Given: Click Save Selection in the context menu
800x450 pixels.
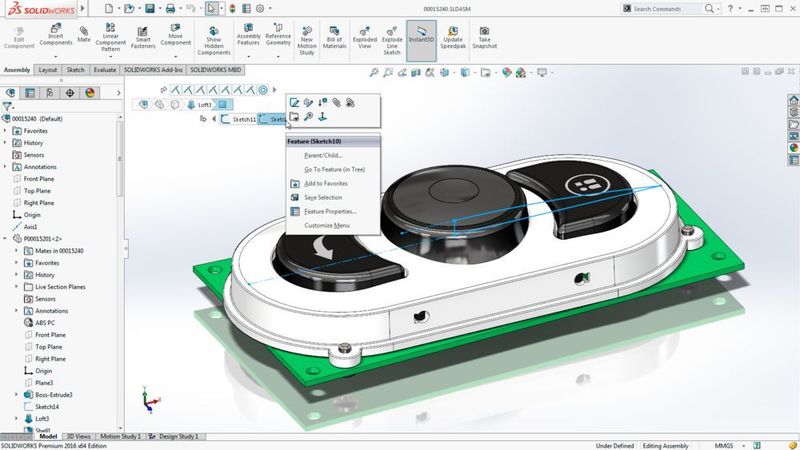Looking at the screenshot, I should point(333,197).
